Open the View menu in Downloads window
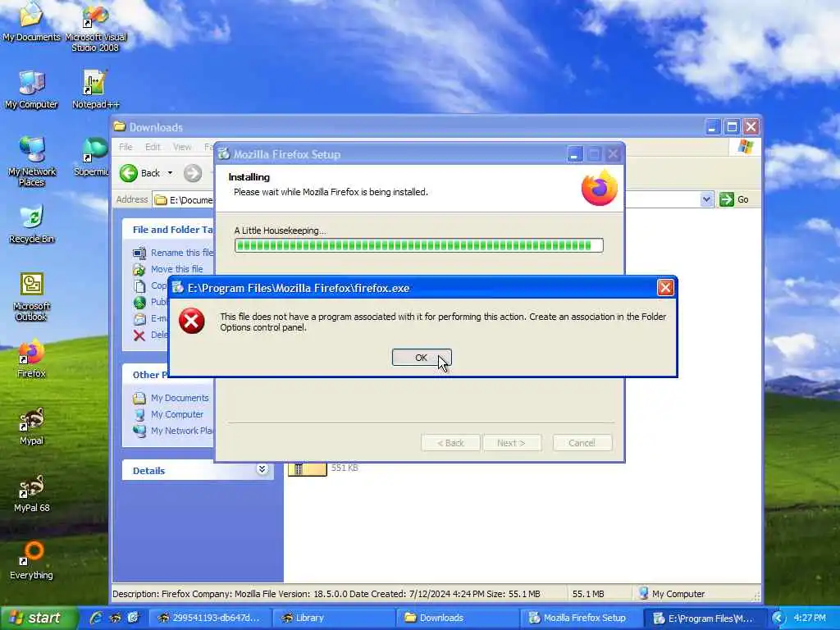This screenshot has width=840, height=630. tap(182, 147)
